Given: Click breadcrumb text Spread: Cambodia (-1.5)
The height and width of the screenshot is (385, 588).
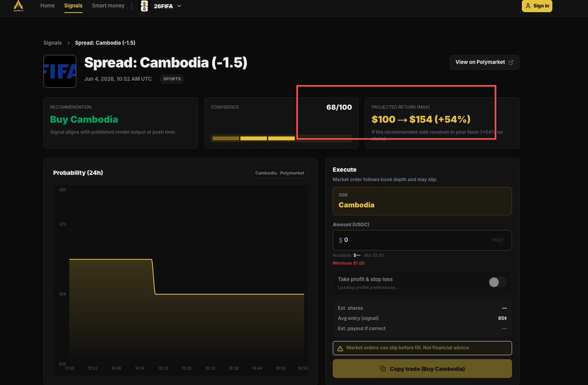Looking at the screenshot, I should tap(105, 43).
